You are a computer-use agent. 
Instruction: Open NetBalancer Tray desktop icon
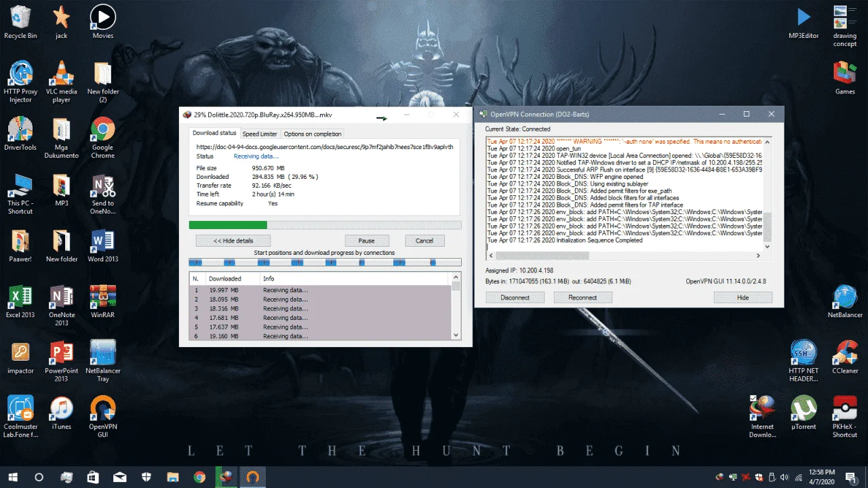103,361
